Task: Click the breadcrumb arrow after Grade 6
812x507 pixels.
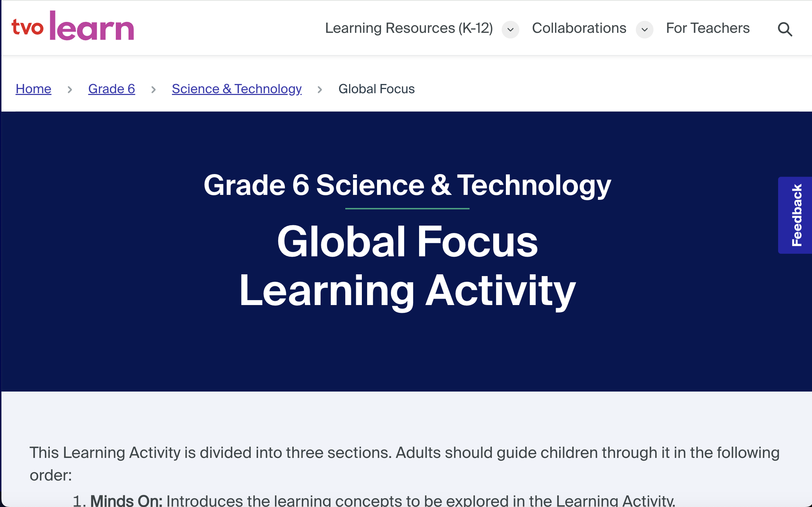Action: tap(154, 89)
